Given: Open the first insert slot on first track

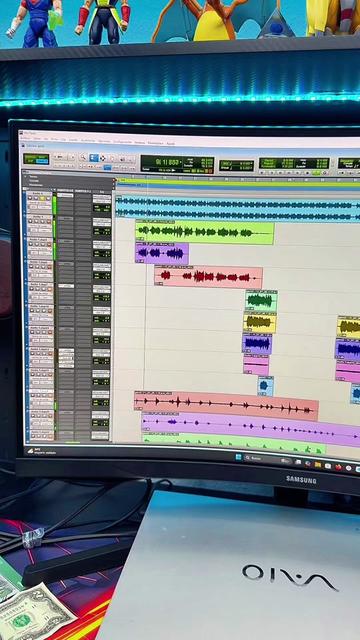Looking at the screenshot, I should click(x=65, y=195).
